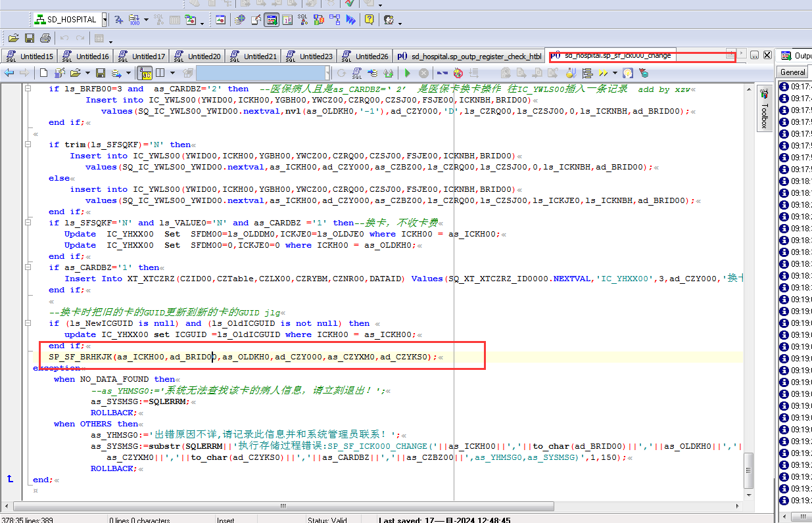Image resolution: width=812 pixels, height=523 pixels.
Task: Expand the split layout dropdown arrow
Action: [x=173, y=73]
